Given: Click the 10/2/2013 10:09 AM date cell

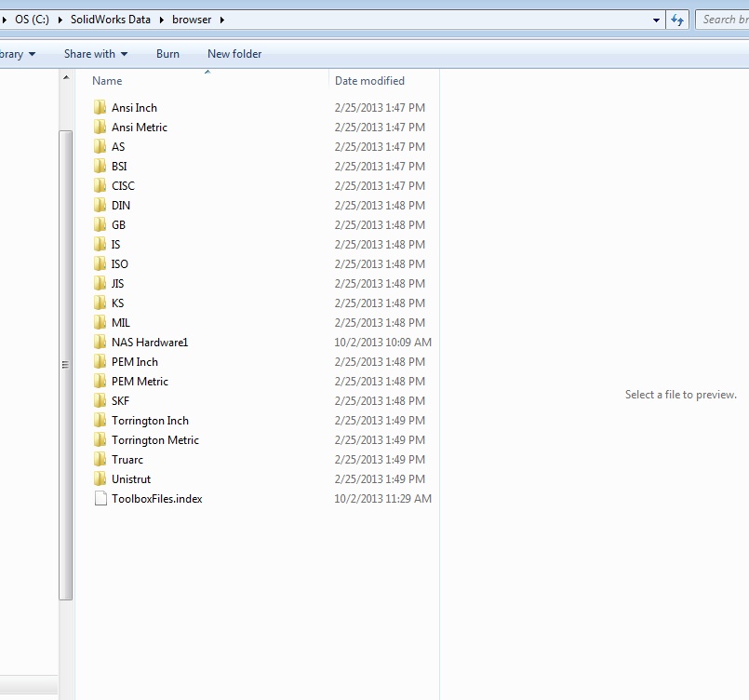Looking at the screenshot, I should click(382, 343).
